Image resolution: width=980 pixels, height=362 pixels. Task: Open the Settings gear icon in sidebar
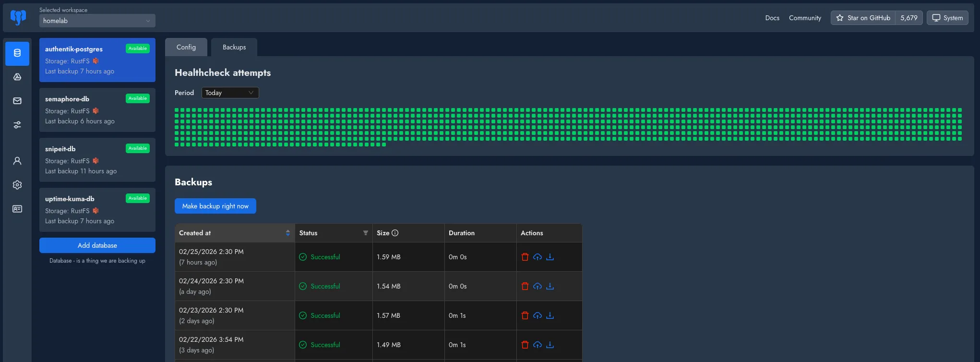pyautogui.click(x=17, y=185)
